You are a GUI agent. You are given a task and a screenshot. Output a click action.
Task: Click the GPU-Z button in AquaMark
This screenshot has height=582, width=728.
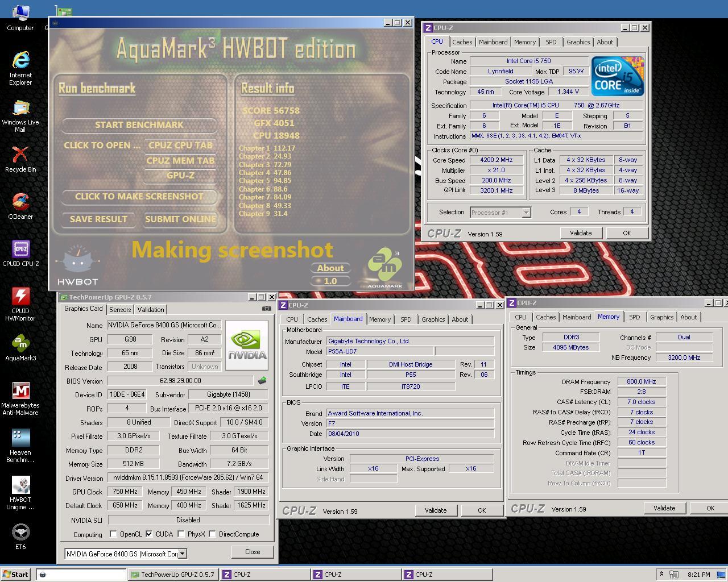coord(180,176)
